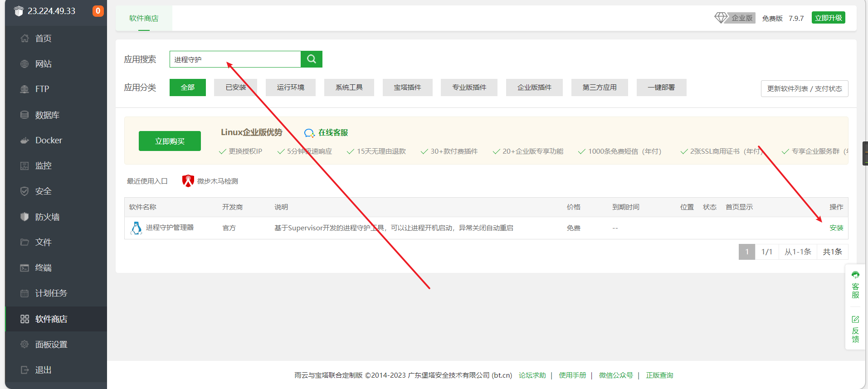Image resolution: width=868 pixels, height=389 pixels.
Task: Open the 反馈 feedback pencil icon
Action: coord(855,319)
